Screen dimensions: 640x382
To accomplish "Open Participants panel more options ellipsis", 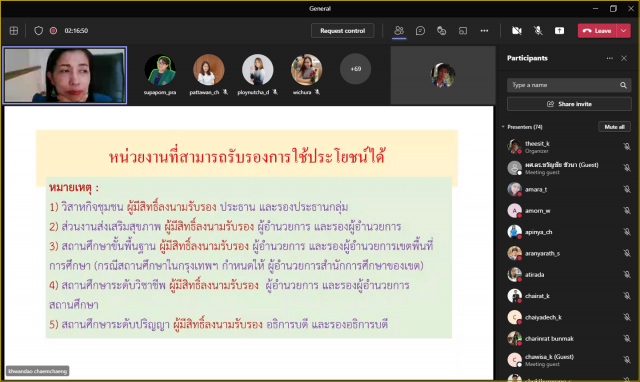I will click(609, 58).
